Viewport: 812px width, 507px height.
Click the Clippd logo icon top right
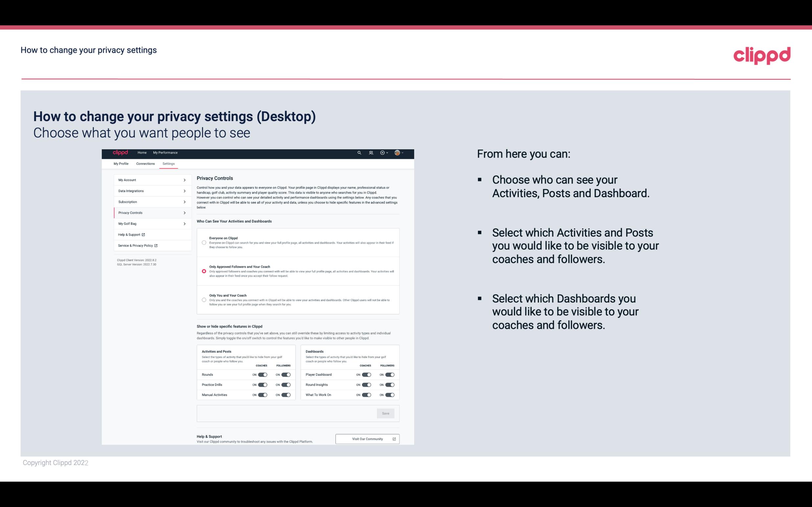pyautogui.click(x=762, y=55)
